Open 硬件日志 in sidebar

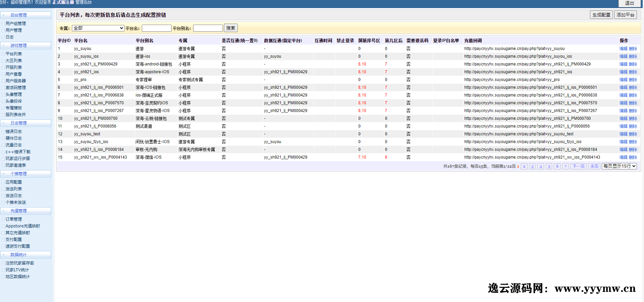click(14, 138)
